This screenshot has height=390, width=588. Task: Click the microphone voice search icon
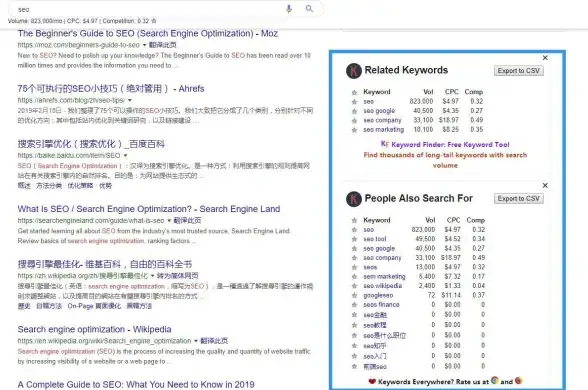click(x=289, y=9)
